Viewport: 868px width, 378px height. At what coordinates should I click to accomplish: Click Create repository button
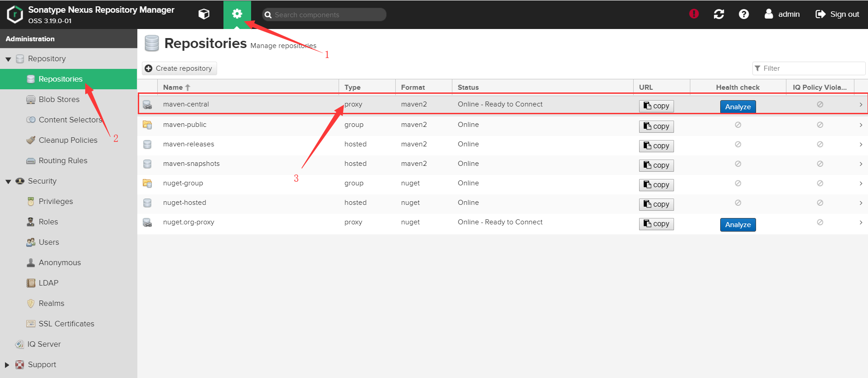click(x=179, y=68)
